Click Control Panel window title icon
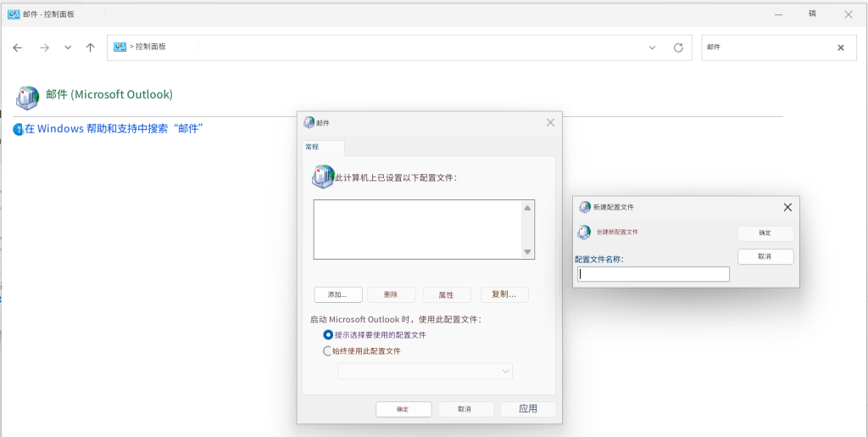The width and height of the screenshot is (868, 437). click(x=14, y=14)
